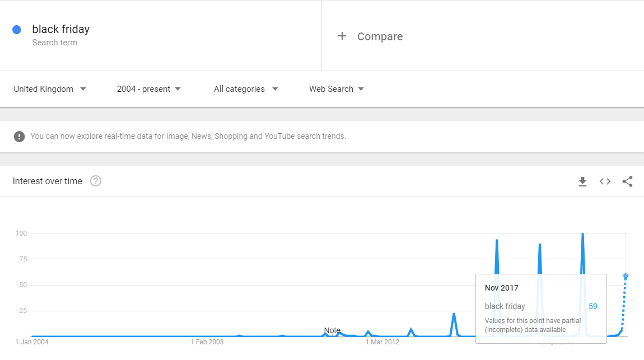
Task: Add a comparison term via Compare
Action: tap(380, 36)
